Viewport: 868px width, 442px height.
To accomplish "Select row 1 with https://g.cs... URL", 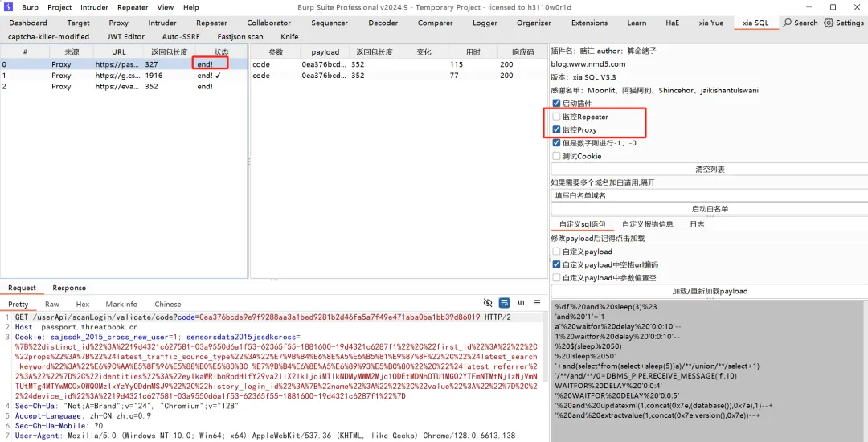I will click(x=124, y=76).
